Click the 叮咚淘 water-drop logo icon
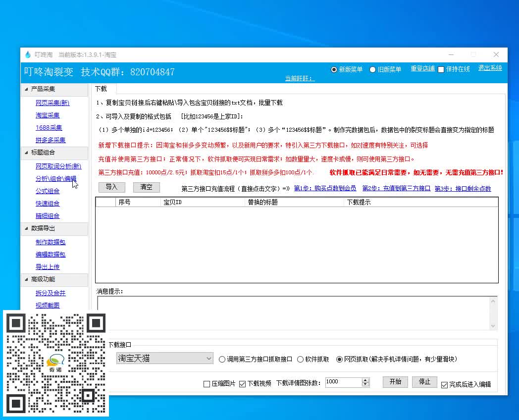The width and height of the screenshot is (519, 420). 27,54
